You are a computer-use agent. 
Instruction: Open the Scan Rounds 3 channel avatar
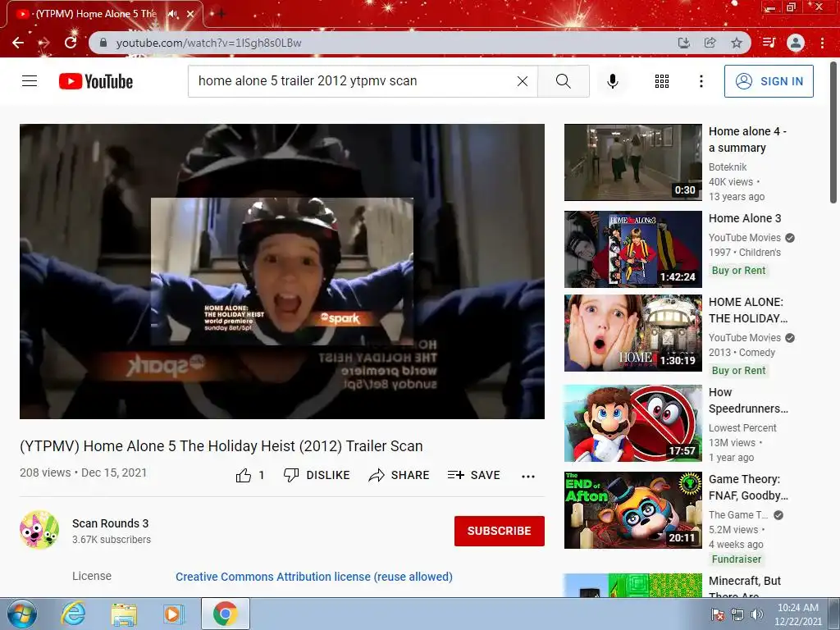point(39,530)
